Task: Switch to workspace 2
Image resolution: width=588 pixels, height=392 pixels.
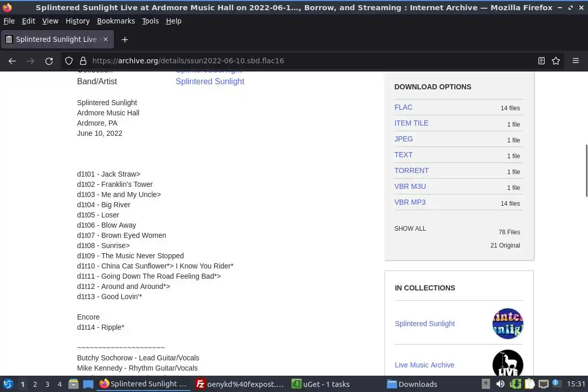Action: click(35, 384)
